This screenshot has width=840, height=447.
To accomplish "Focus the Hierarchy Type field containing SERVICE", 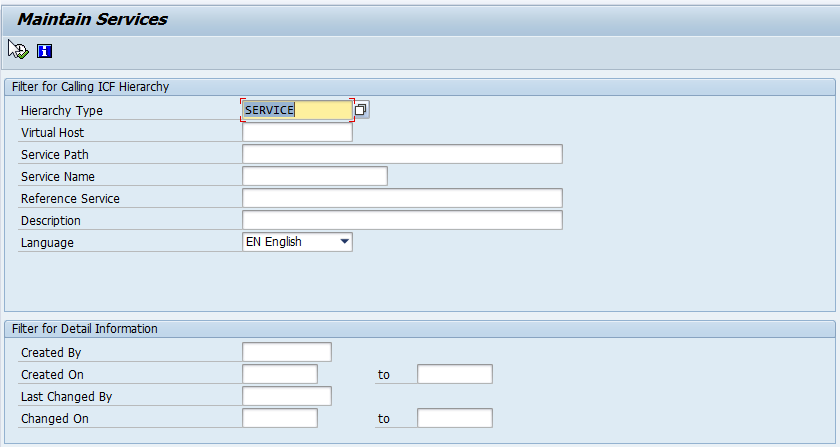I will 297,110.
